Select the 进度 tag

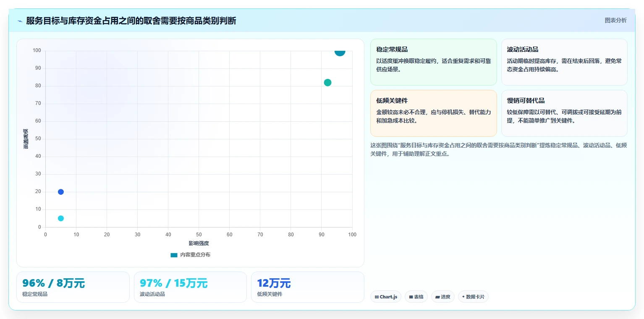point(443,297)
